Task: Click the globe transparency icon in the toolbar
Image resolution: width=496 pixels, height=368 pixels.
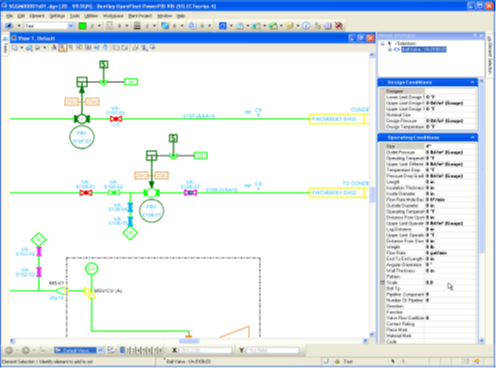Action: [x=165, y=26]
